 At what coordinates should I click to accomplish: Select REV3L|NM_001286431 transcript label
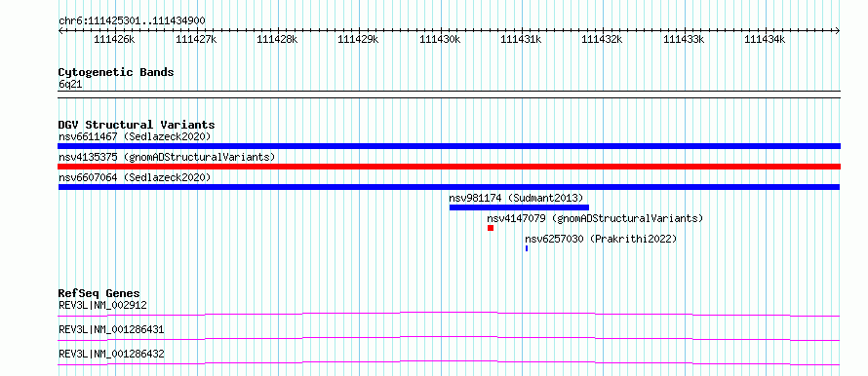point(111,330)
